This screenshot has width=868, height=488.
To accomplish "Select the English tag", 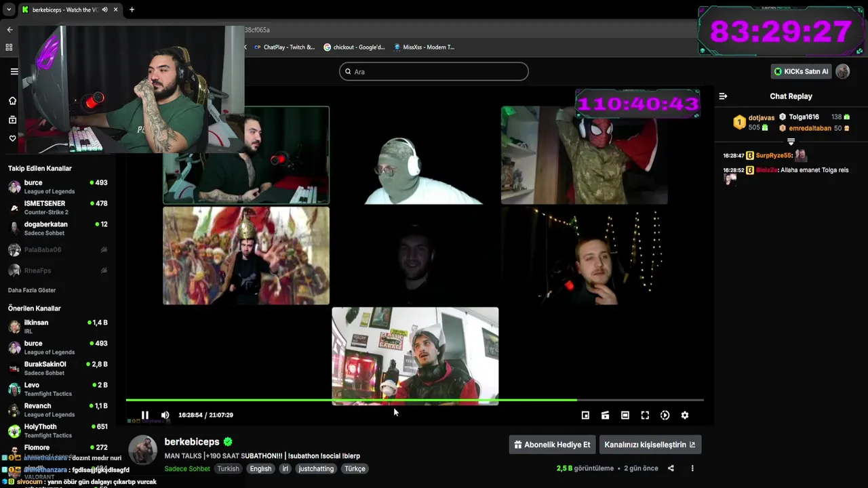I will click(260, 468).
